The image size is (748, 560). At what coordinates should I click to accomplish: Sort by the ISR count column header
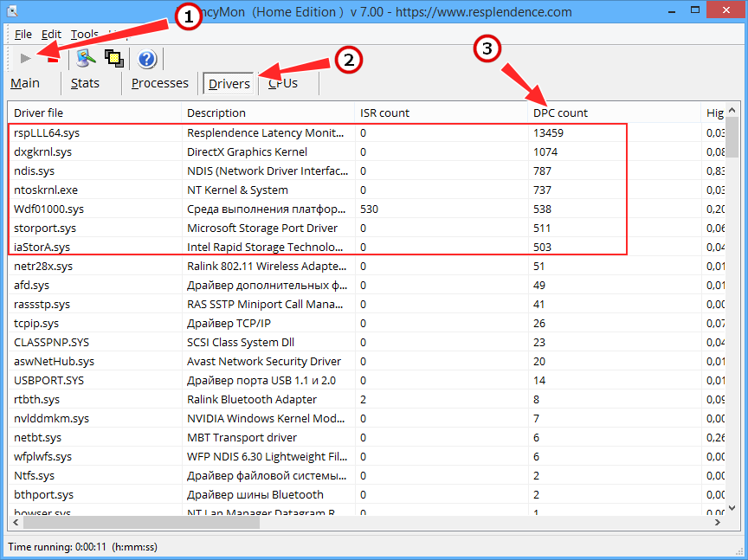[442, 113]
